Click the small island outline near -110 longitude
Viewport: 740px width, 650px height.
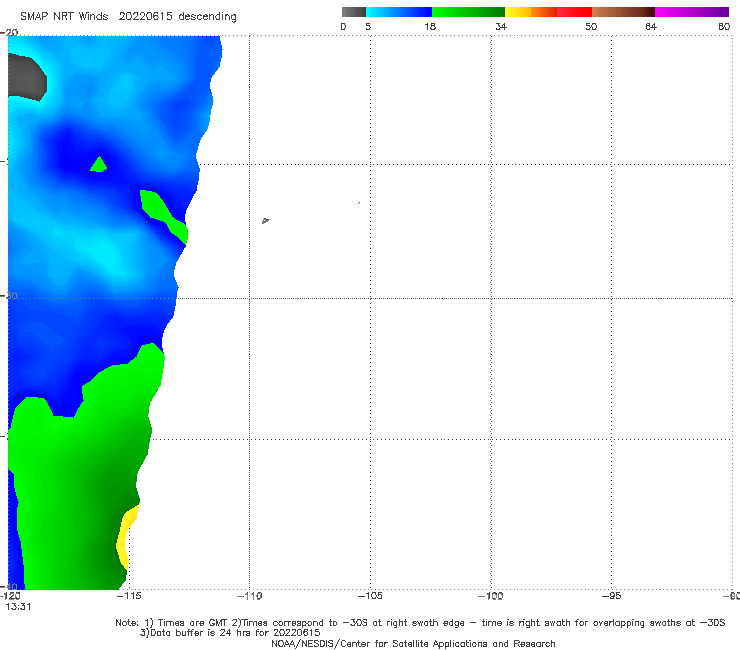point(265,220)
